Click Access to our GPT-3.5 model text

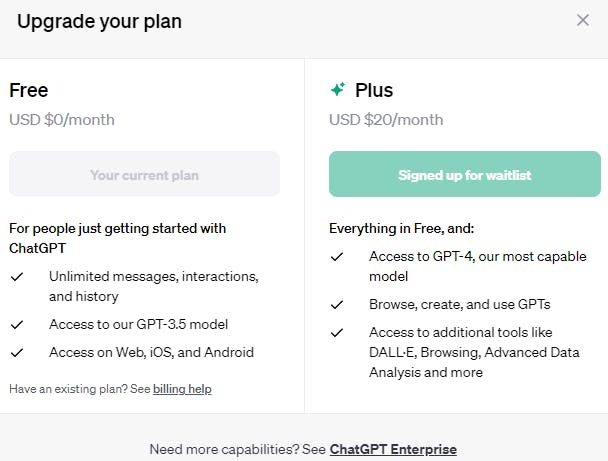138,325
